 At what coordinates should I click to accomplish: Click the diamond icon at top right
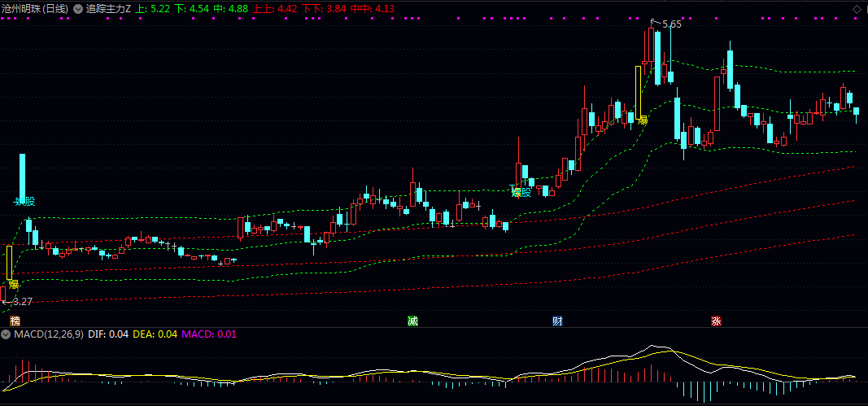(x=857, y=9)
